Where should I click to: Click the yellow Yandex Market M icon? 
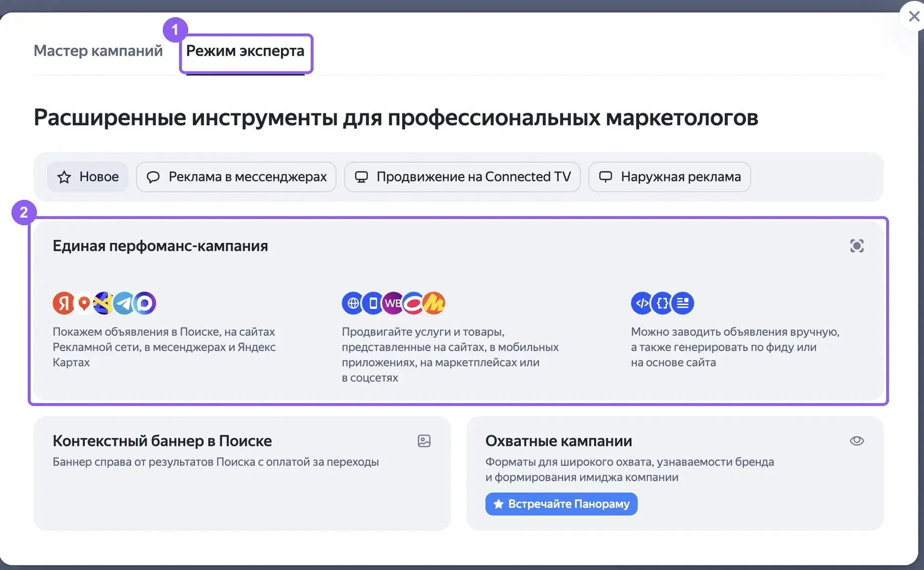click(x=435, y=303)
